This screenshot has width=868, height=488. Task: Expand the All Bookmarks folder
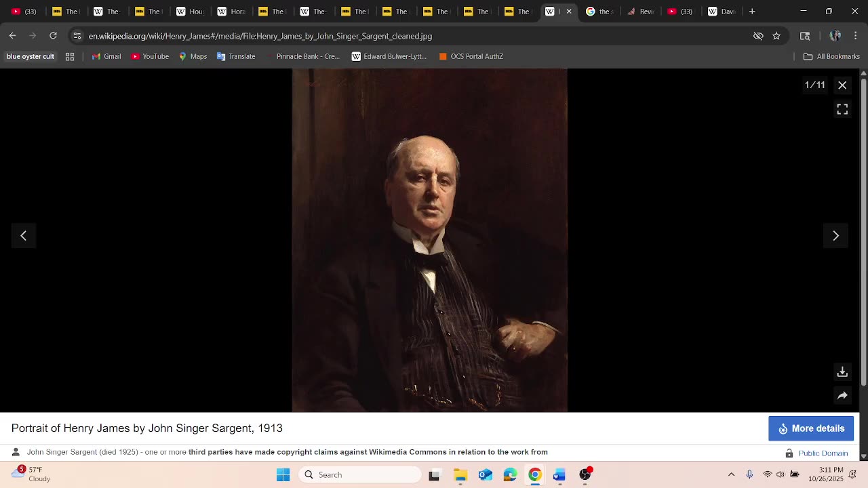pyautogui.click(x=831, y=56)
